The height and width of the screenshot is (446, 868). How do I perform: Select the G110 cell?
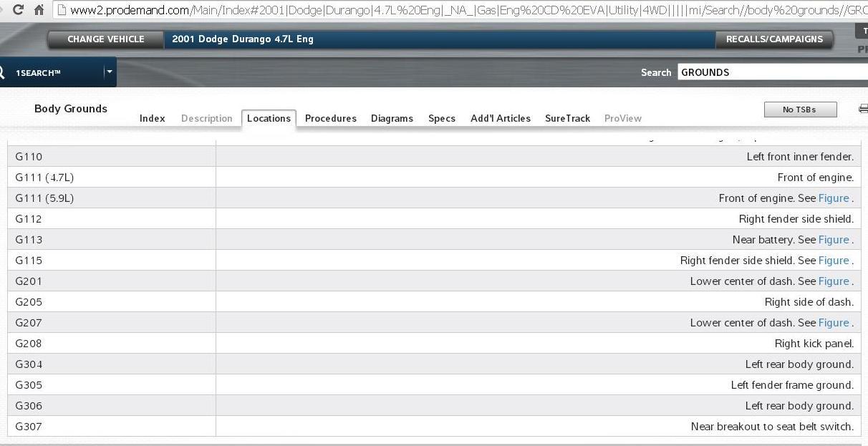point(112,157)
